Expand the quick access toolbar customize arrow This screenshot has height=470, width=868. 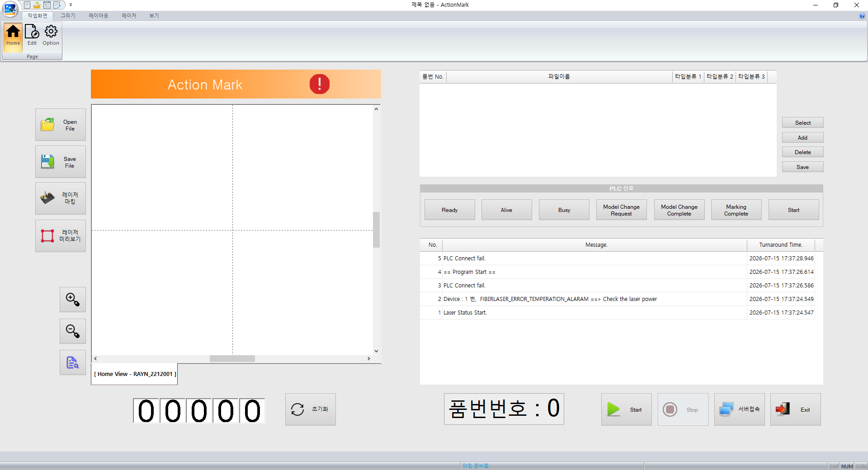pyautogui.click(x=71, y=5)
